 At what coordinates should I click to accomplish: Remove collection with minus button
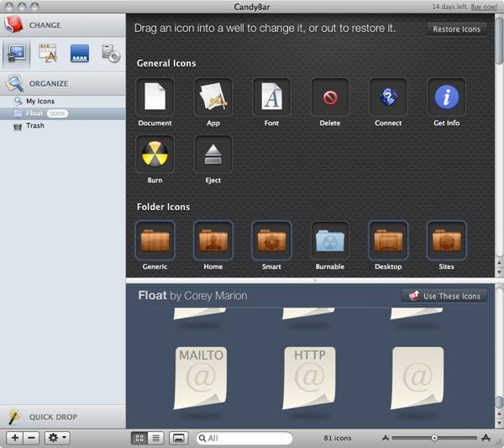pyautogui.click(x=31, y=438)
